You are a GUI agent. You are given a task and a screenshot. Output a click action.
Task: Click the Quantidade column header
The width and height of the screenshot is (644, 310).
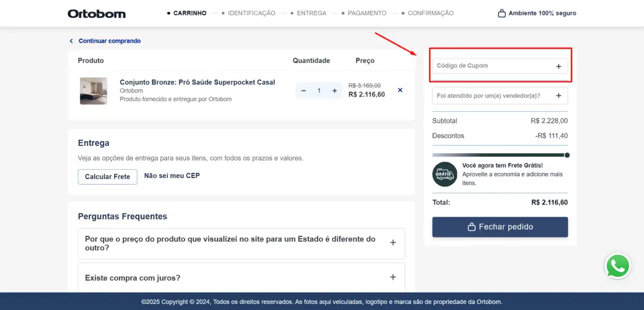(x=312, y=61)
